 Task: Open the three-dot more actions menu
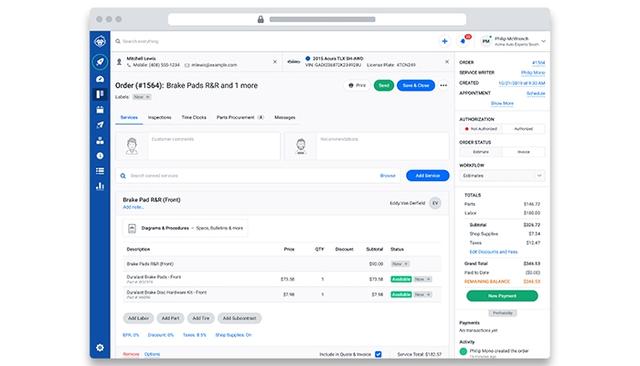click(x=443, y=85)
